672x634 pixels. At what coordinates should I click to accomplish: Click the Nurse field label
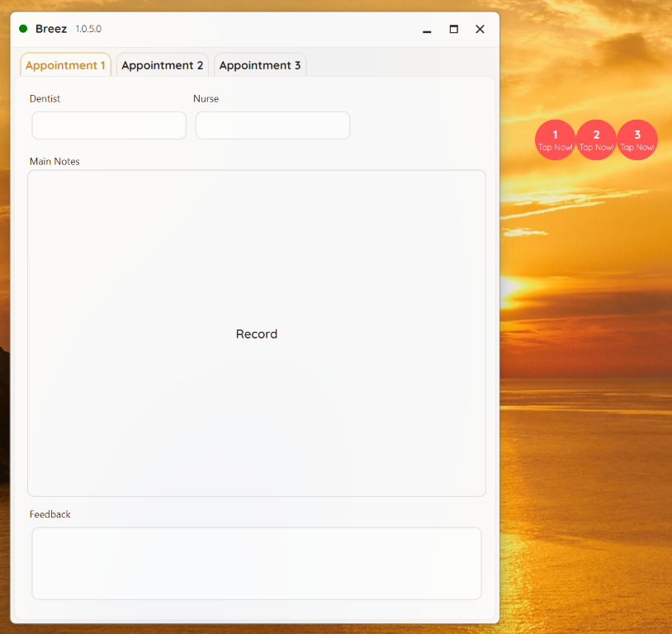tap(206, 98)
